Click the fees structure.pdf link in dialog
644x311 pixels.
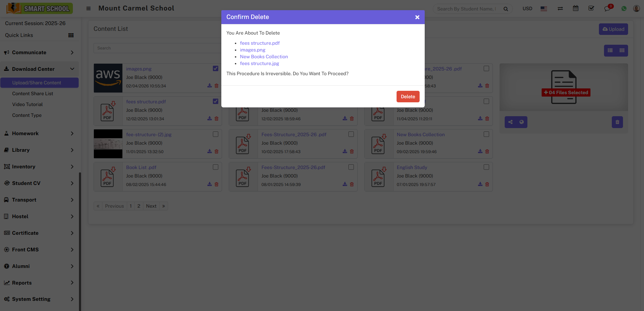(260, 43)
